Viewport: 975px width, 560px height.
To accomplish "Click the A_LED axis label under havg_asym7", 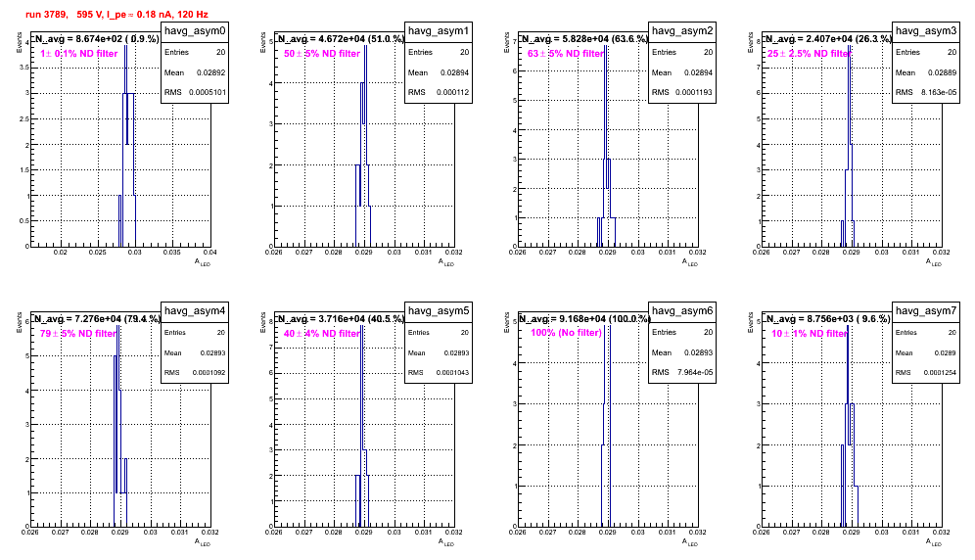I will pos(934,542).
